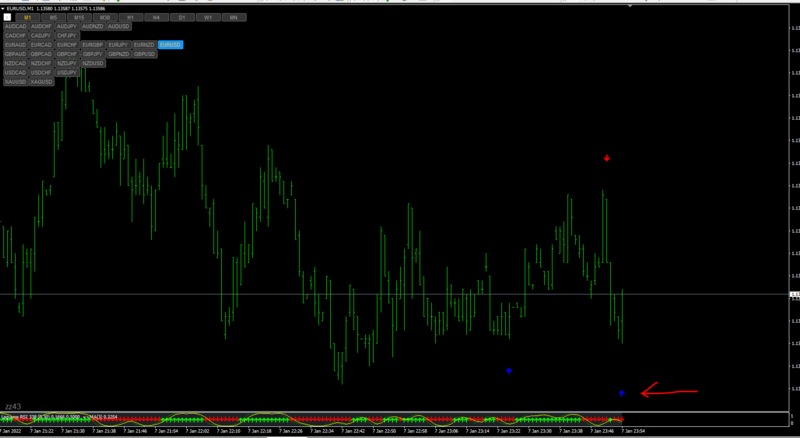Switch chart to M5 timeframe
The height and width of the screenshot is (438, 800).
[x=54, y=17]
